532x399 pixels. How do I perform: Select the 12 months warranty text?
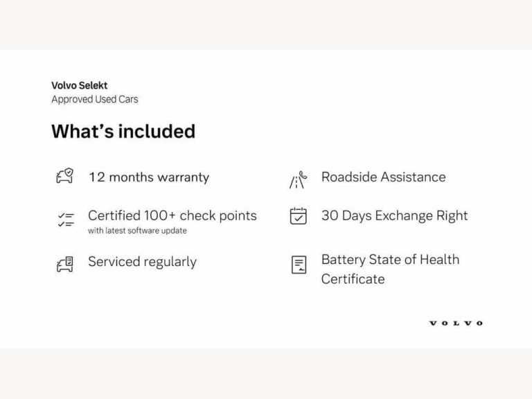click(x=148, y=177)
